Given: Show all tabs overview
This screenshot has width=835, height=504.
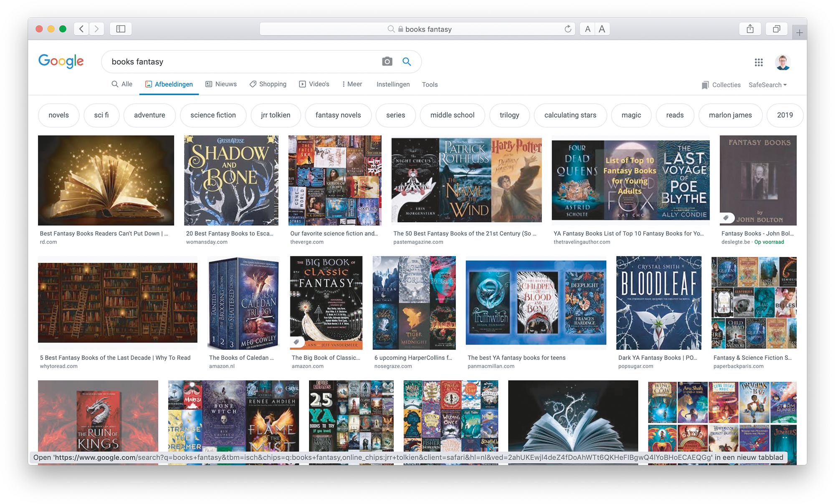Looking at the screenshot, I should click(777, 29).
